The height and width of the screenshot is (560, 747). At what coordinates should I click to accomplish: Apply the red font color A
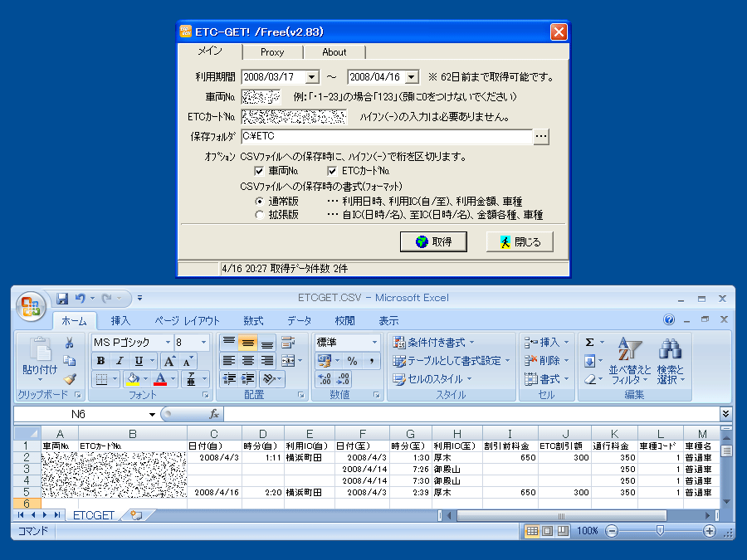tap(160, 379)
